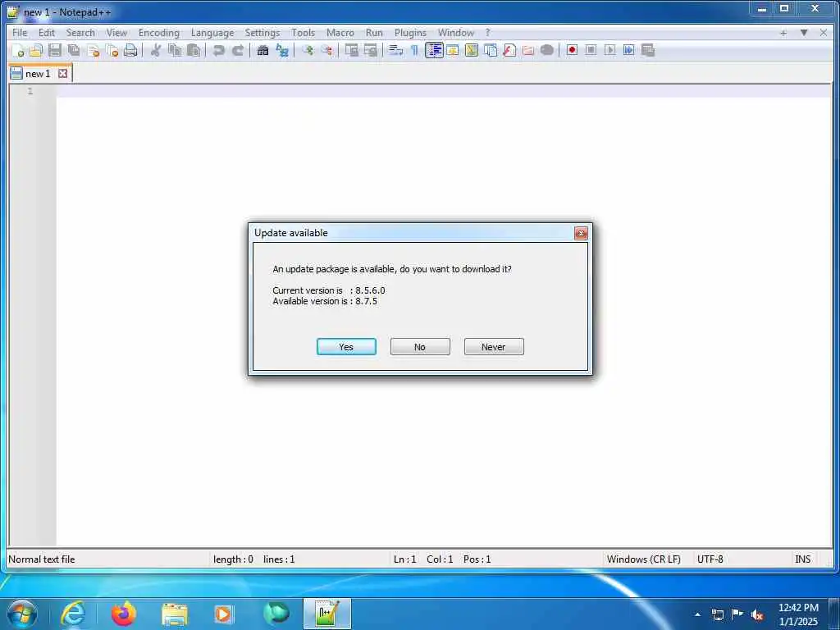The width and height of the screenshot is (840, 630).
Task: Open the Edit menu
Action: pos(47,33)
